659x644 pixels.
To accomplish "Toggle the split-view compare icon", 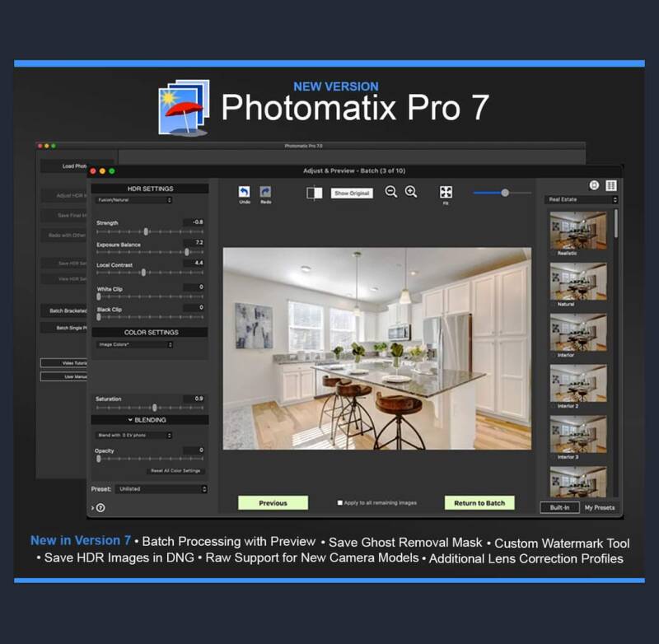I will pos(314,193).
